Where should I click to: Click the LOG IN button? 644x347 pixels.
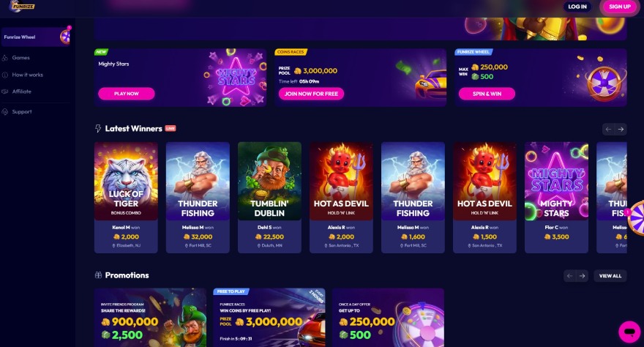coord(577,7)
